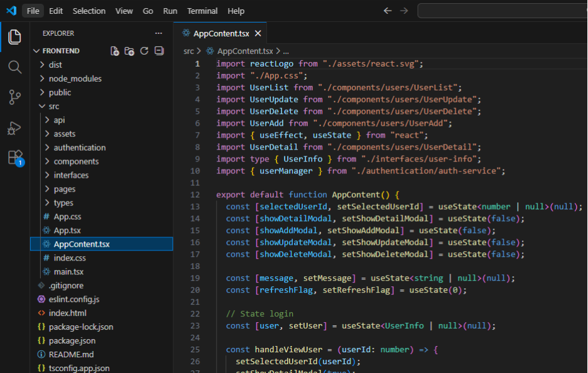
Task: Click the command center search box
Action: point(503,11)
